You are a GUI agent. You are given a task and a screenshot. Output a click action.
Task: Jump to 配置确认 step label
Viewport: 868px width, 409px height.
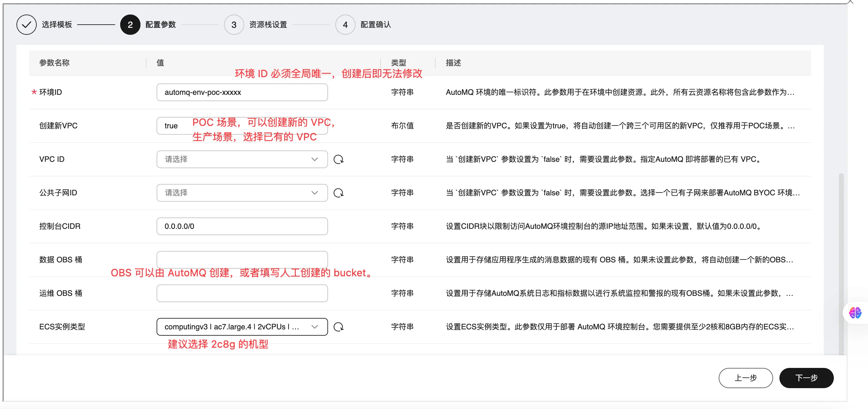(x=375, y=25)
